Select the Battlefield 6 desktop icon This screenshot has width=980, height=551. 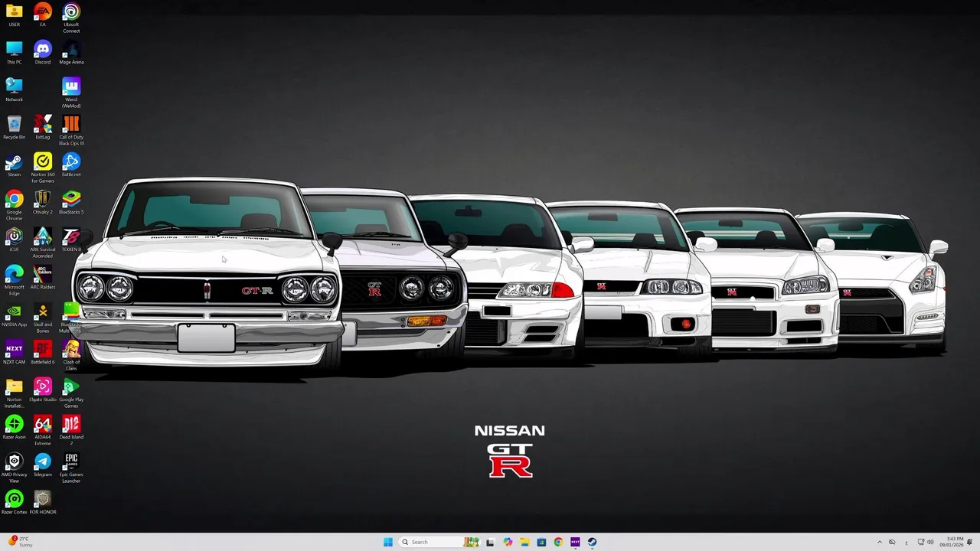pyautogui.click(x=43, y=353)
